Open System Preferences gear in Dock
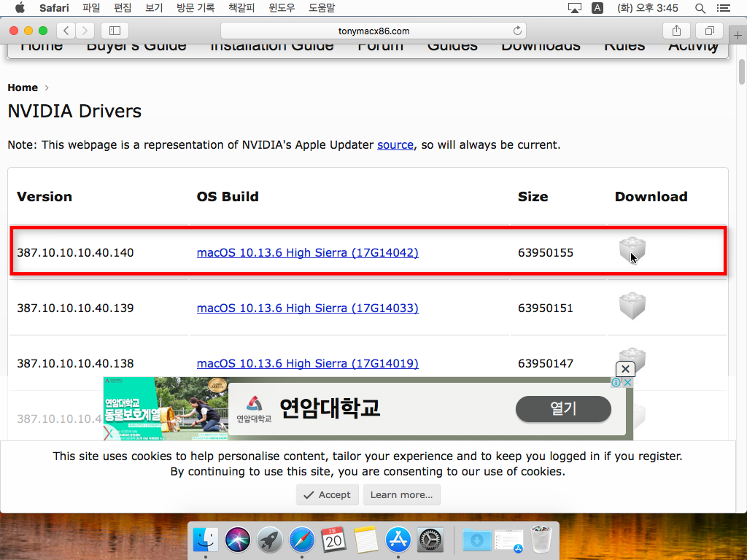Screen dimensions: 747x560 [x=430, y=540]
